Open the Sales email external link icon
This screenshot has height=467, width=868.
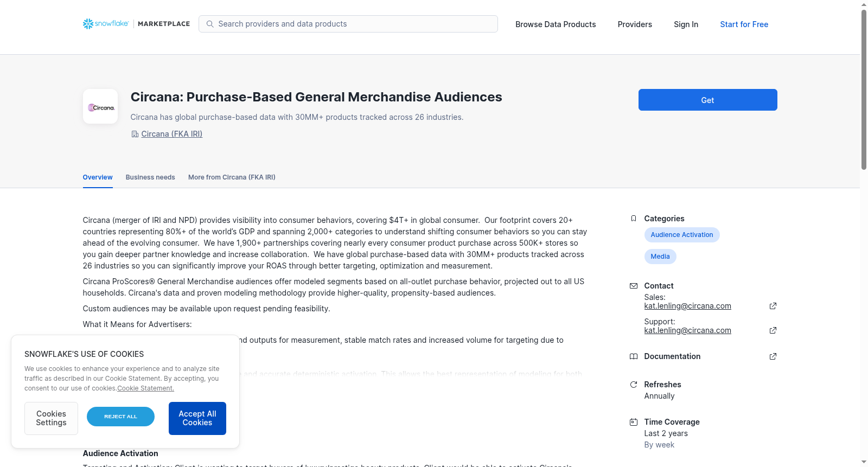773,306
